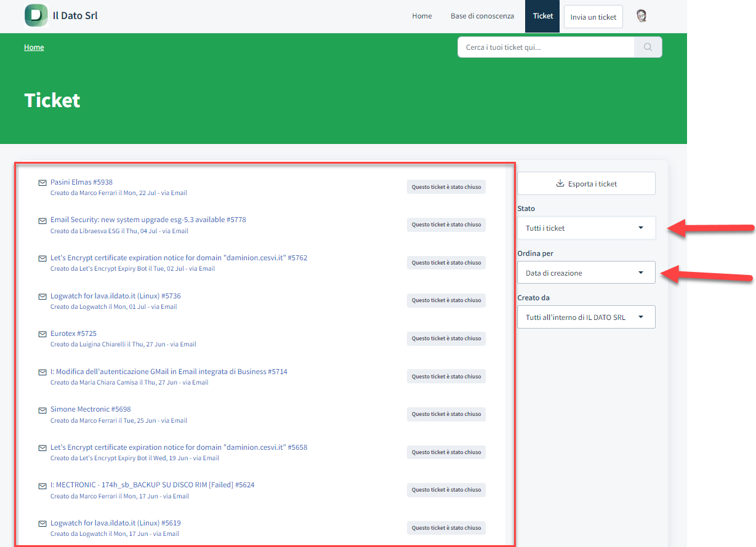Click the large Ticket page heading
The image size is (756, 547).
[52, 100]
